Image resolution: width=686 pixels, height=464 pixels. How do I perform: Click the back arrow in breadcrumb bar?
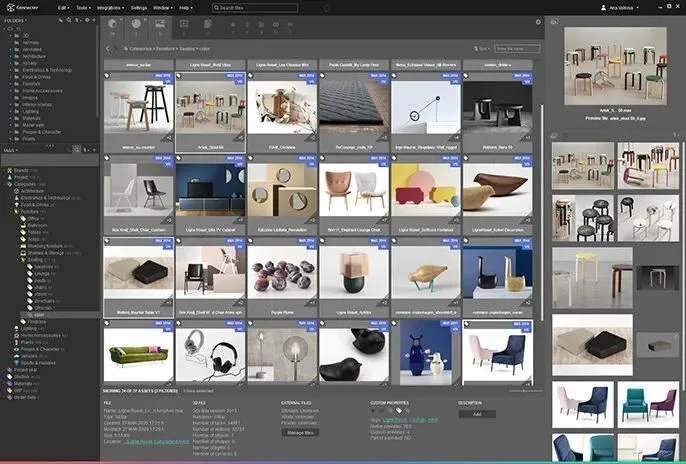108,48
